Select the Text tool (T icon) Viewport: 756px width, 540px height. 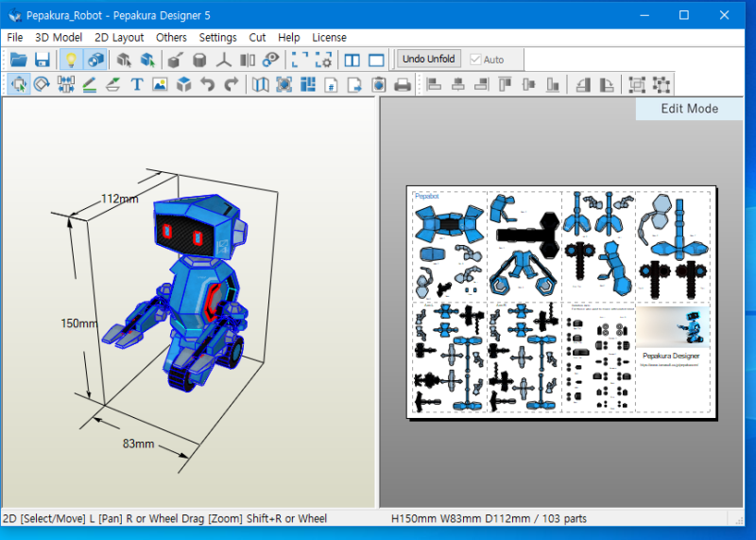pos(136,84)
